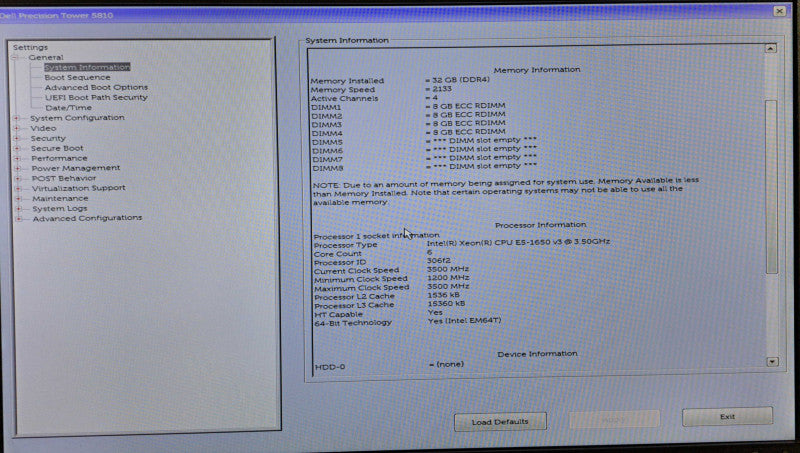Expand the Power Management node
Screen dimensions: 800x453
point(18,168)
